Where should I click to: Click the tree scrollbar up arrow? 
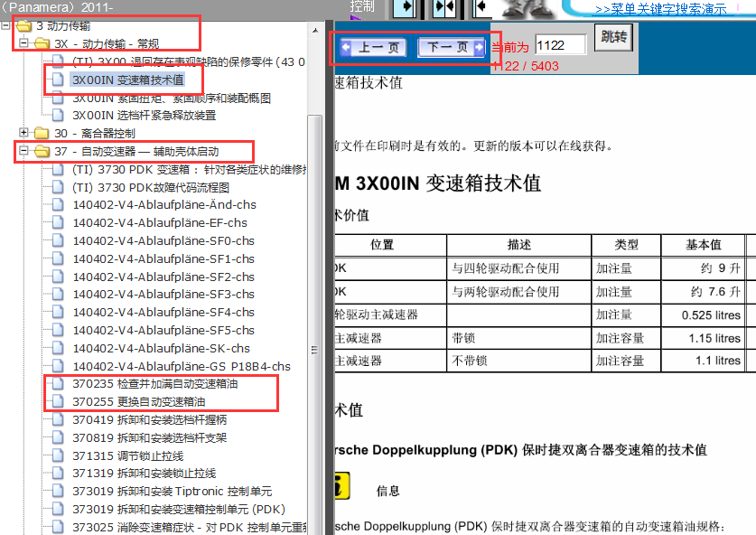(315, 31)
